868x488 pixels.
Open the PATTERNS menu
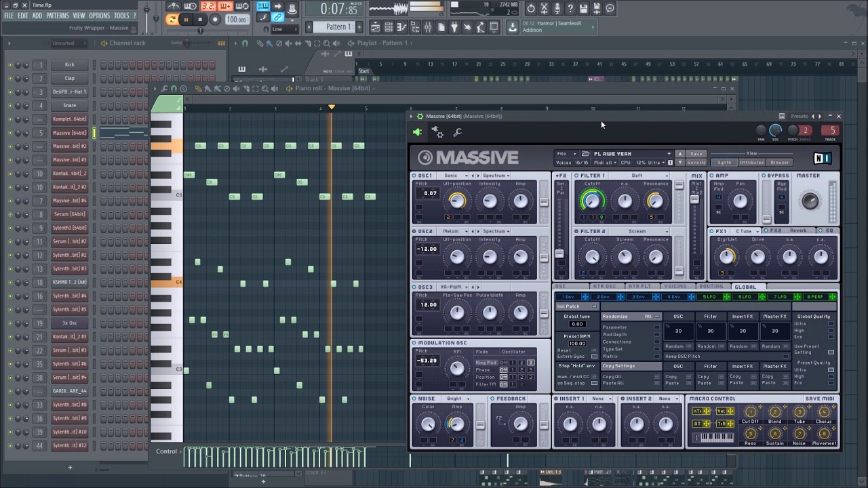[x=58, y=16]
